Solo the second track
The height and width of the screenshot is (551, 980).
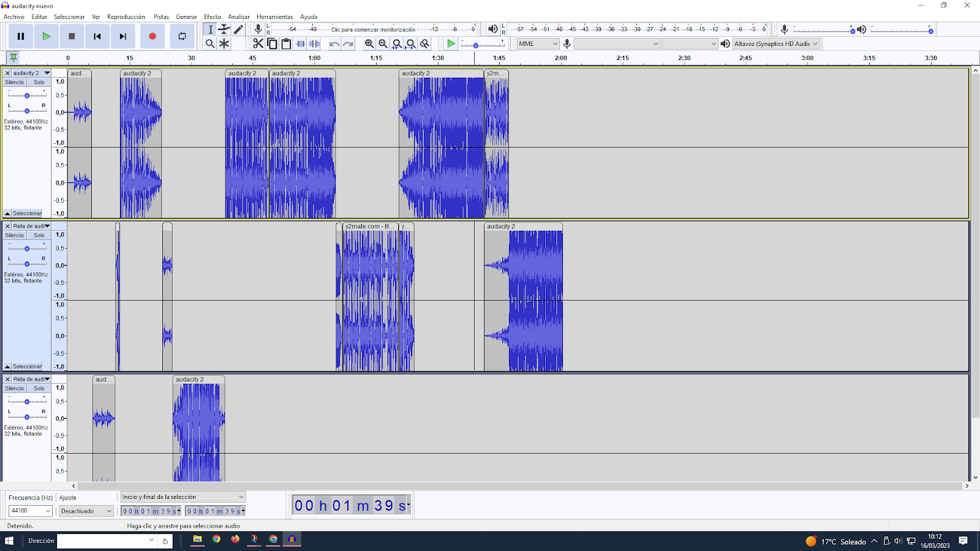click(39, 235)
